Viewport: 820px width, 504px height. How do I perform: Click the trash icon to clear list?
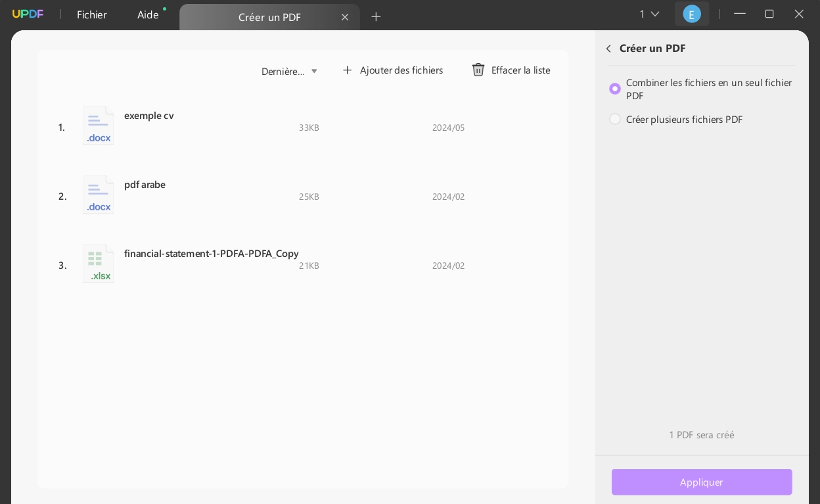tap(478, 70)
